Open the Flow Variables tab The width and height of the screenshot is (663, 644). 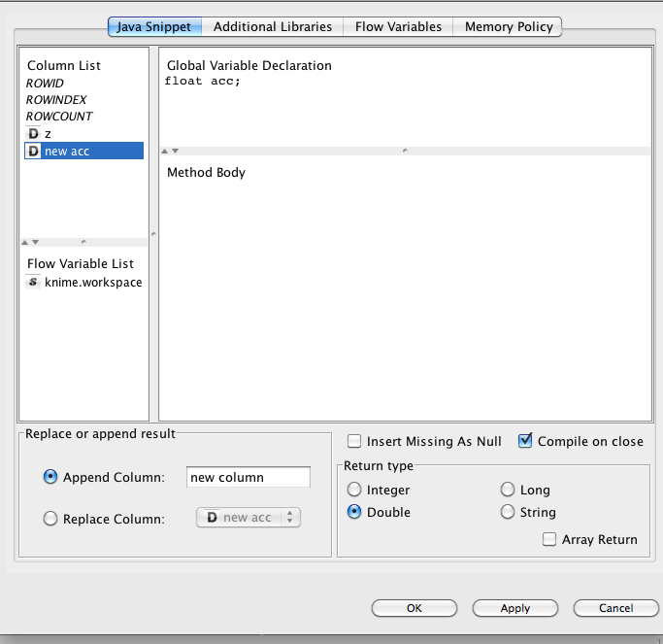(398, 26)
